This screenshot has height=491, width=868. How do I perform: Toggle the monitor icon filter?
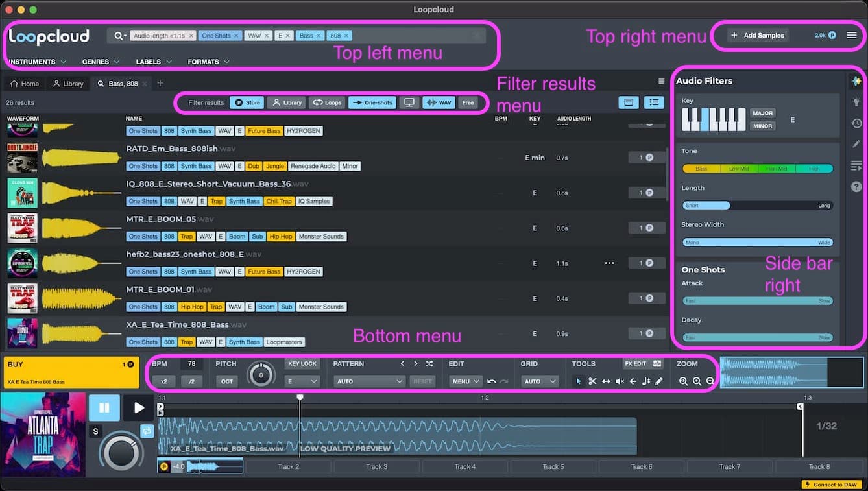coord(409,102)
